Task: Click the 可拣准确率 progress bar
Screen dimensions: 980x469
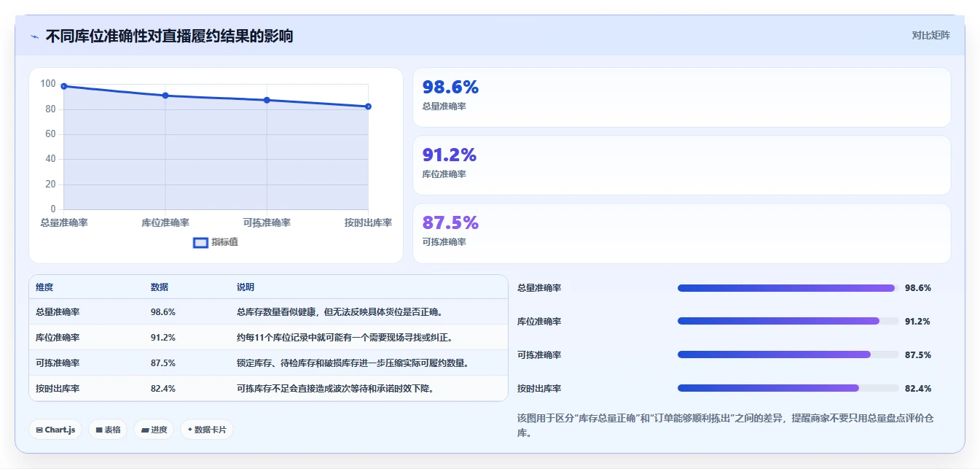Action: [788, 355]
